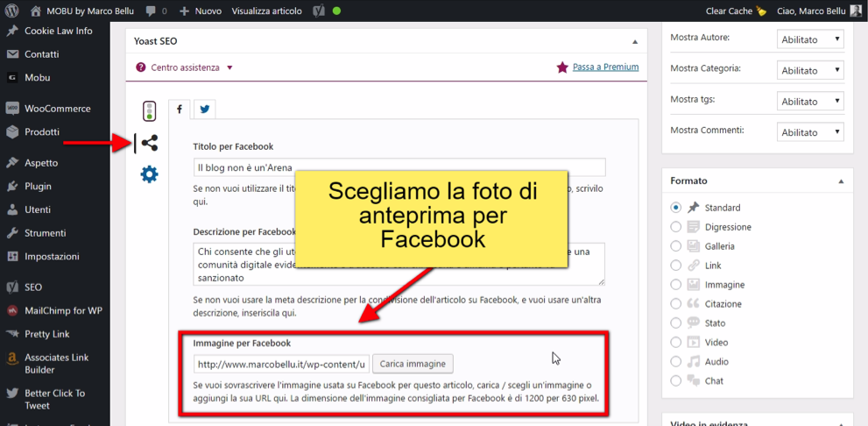The height and width of the screenshot is (426, 868).
Task: Click the Premium star icon
Action: click(x=561, y=67)
